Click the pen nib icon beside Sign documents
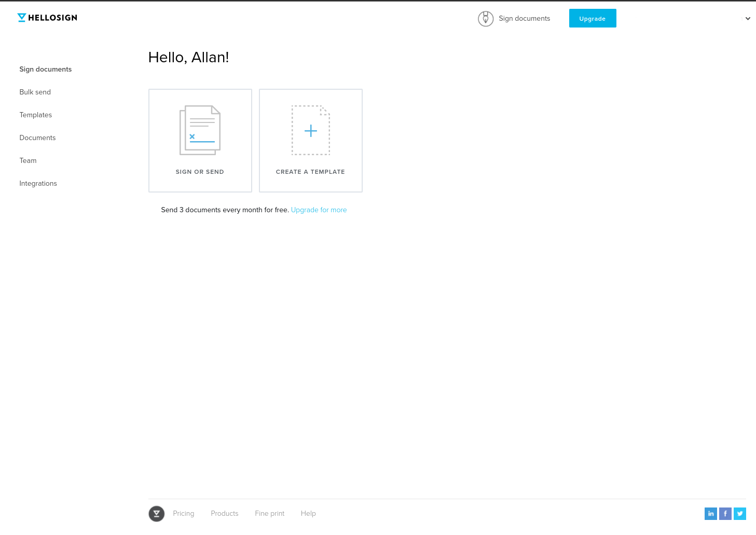The width and height of the screenshot is (756, 535). (486, 19)
